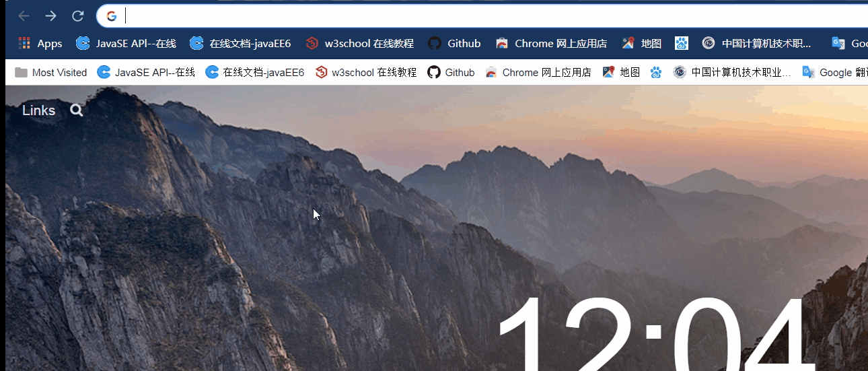Click the Google G icon in the address bar
The image size is (868, 371).
(x=112, y=16)
